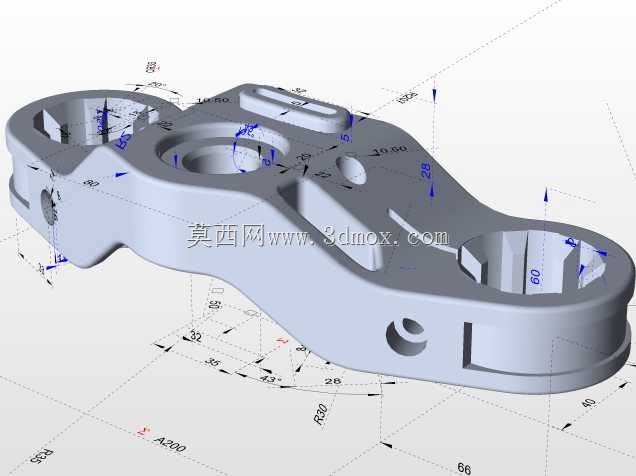This screenshot has height=476, width=636.
Task: Click the "R35" radius dimension
Action: [x=42, y=456]
